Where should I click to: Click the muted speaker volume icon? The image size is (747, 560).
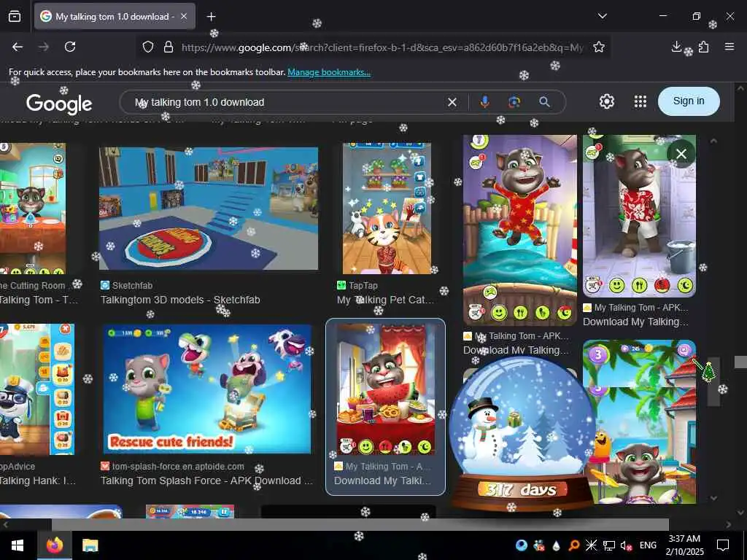pos(626,545)
